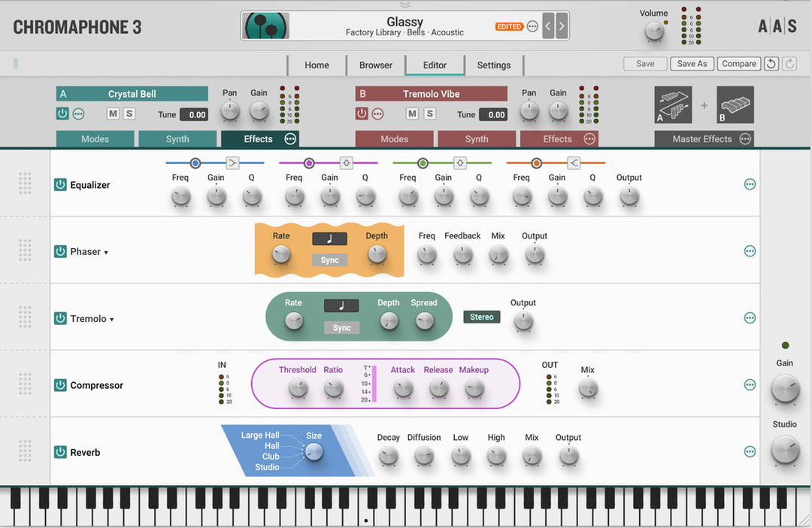Toggle the Tremolo power button
This screenshot has height=528, width=812.
click(61, 318)
